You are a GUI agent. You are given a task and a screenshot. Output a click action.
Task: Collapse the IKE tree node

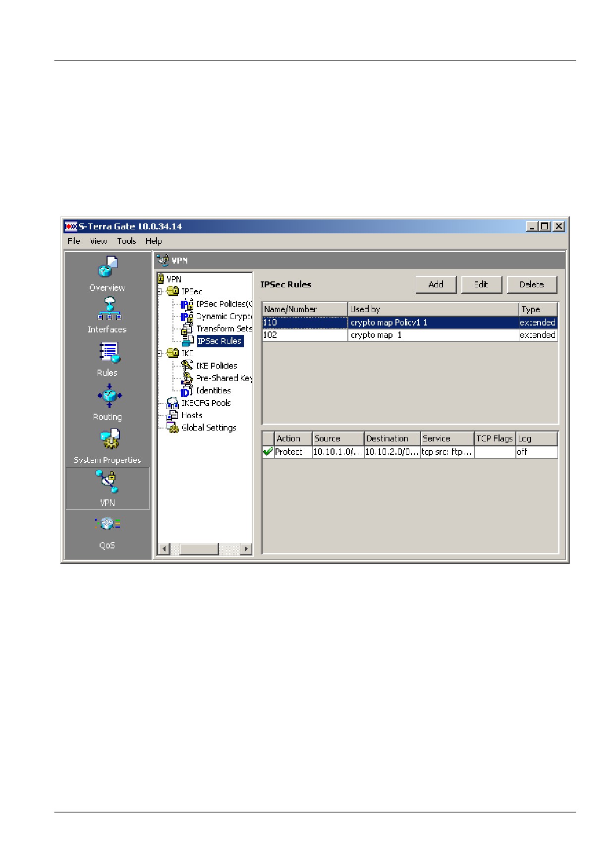(x=160, y=353)
